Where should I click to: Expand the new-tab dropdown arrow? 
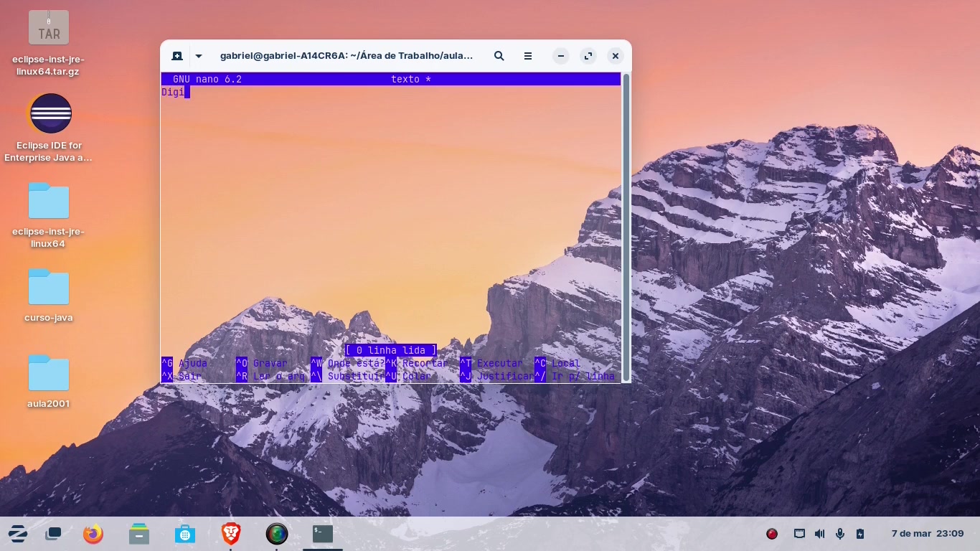[x=198, y=55]
